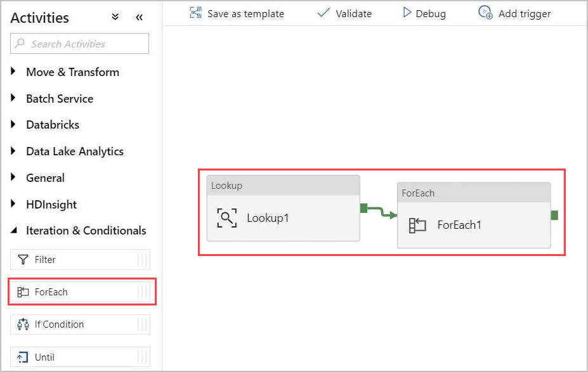Click the HDInsight category label
This screenshot has width=588, height=372.
pos(51,205)
